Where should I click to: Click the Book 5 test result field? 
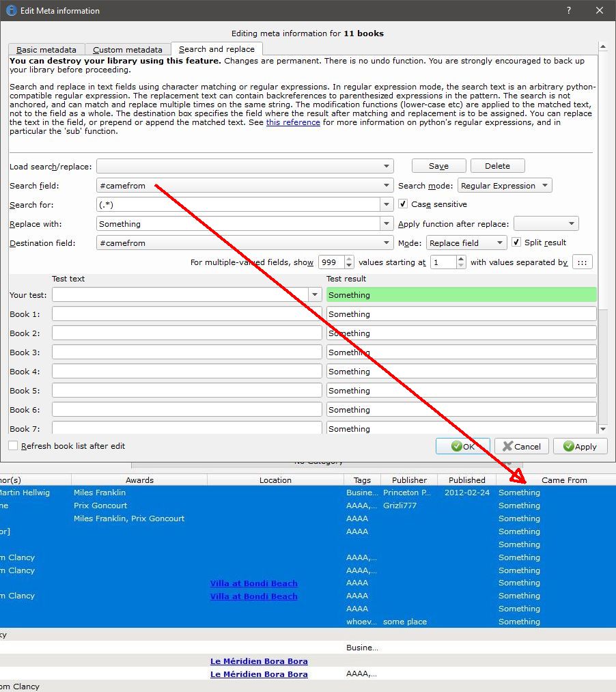coord(461,391)
